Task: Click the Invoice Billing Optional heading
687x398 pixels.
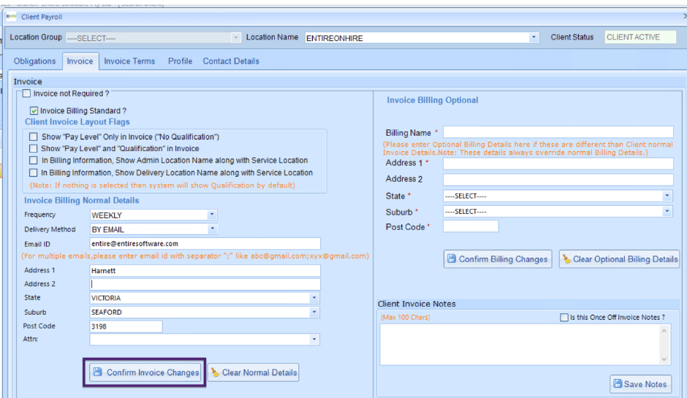Action: point(432,100)
